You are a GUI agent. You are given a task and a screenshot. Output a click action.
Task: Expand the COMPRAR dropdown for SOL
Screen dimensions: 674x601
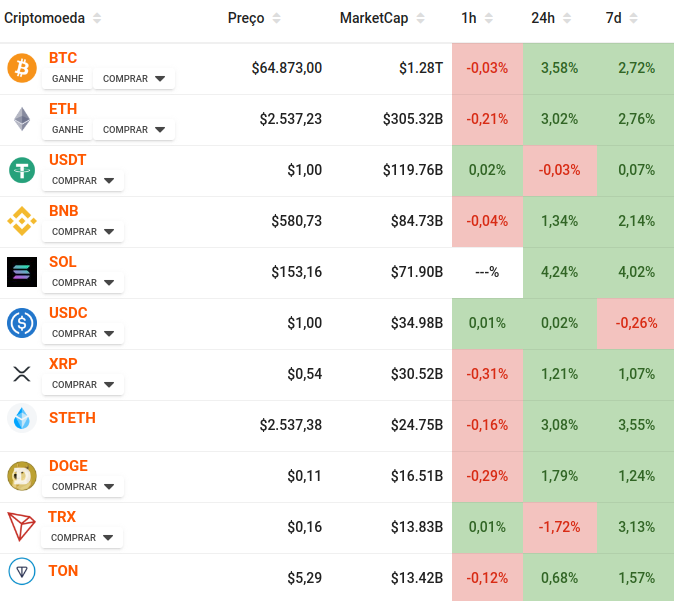[83, 283]
